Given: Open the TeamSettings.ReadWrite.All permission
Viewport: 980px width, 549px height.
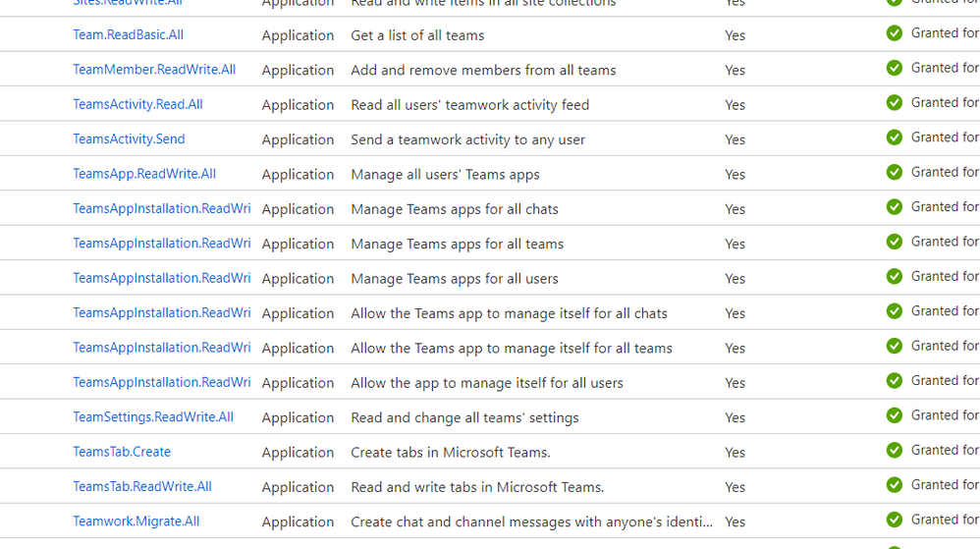Looking at the screenshot, I should [x=153, y=417].
